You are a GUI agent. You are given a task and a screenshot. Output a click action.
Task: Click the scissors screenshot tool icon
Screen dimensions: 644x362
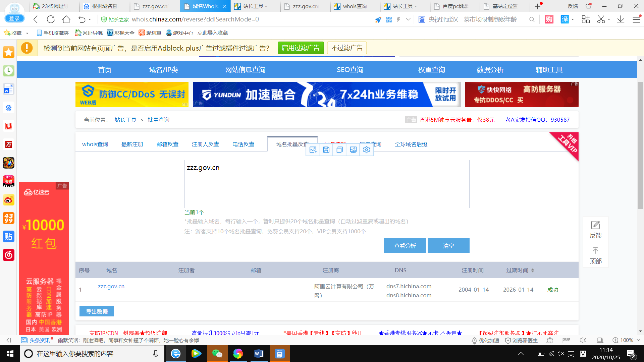pyautogui.click(x=601, y=19)
